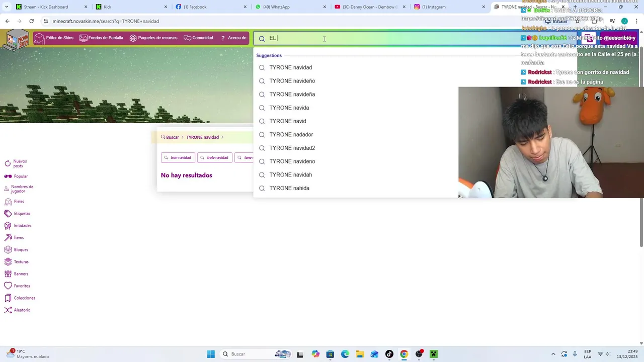Select suggestion TYRONE navideño

point(356,81)
